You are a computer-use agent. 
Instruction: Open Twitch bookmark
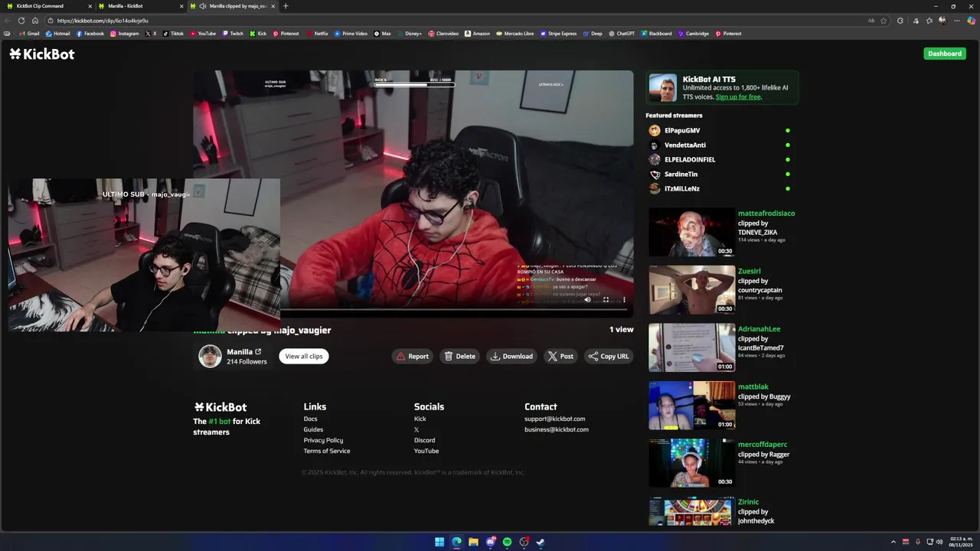pyautogui.click(x=233, y=34)
